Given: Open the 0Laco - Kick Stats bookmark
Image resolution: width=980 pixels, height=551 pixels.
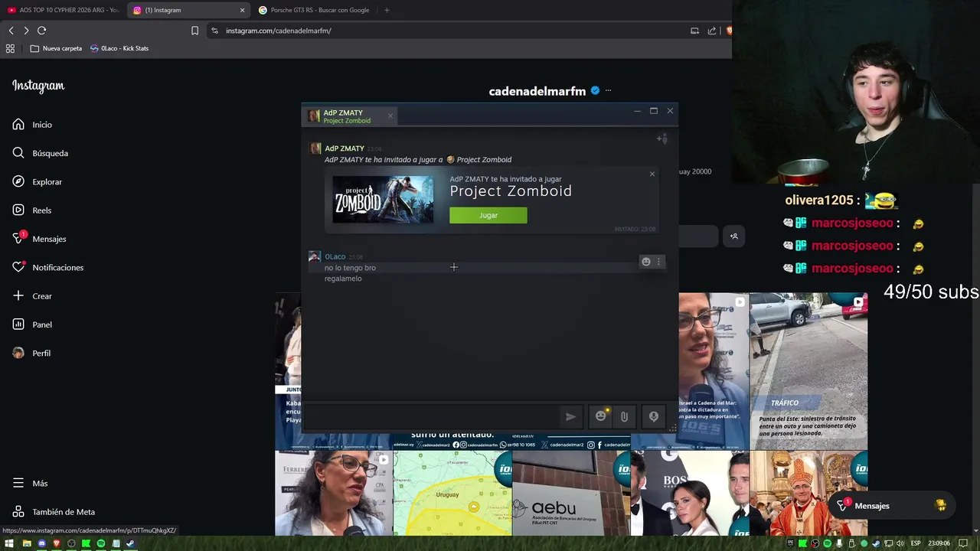Looking at the screenshot, I should [x=119, y=48].
